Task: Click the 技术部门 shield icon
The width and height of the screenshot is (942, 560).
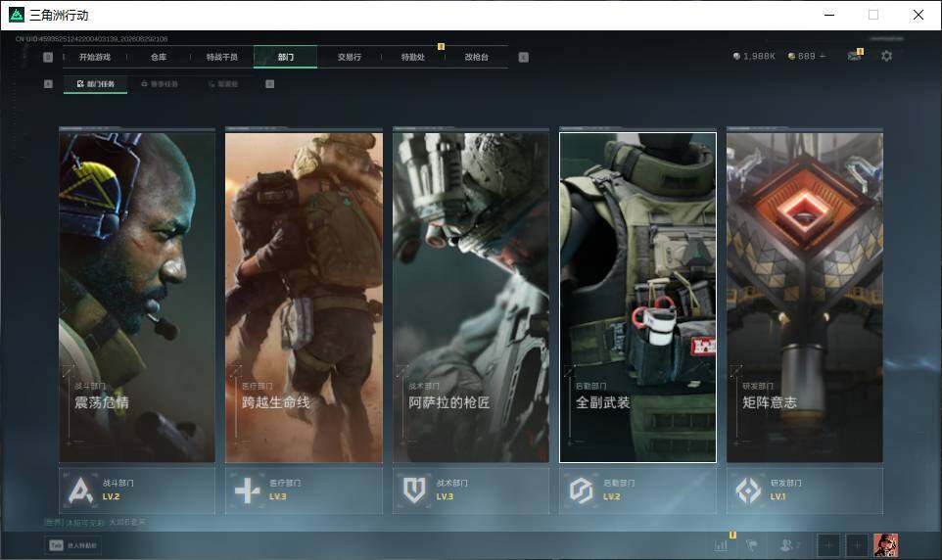Action: pos(414,490)
